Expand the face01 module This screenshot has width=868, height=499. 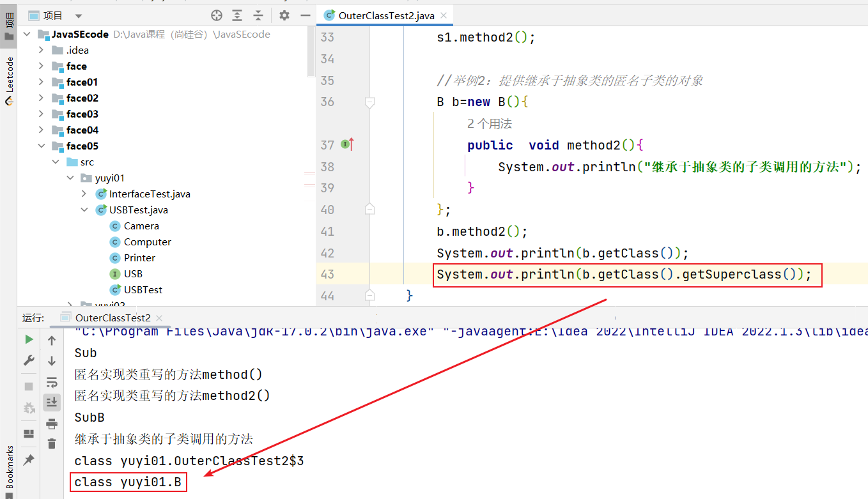click(x=41, y=82)
